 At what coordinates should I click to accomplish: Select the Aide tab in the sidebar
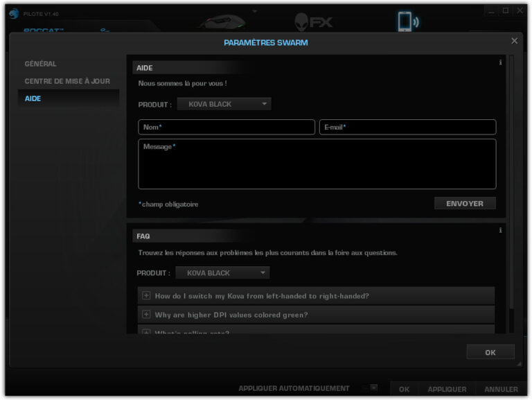(x=33, y=98)
